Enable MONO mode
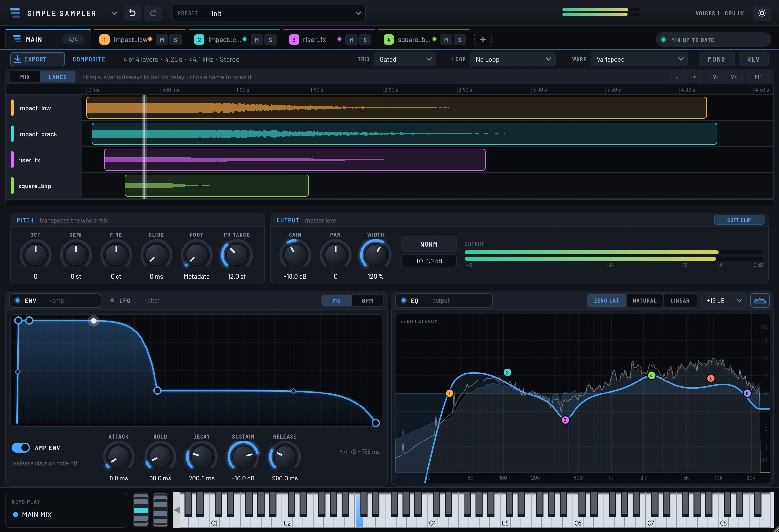 (716, 59)
